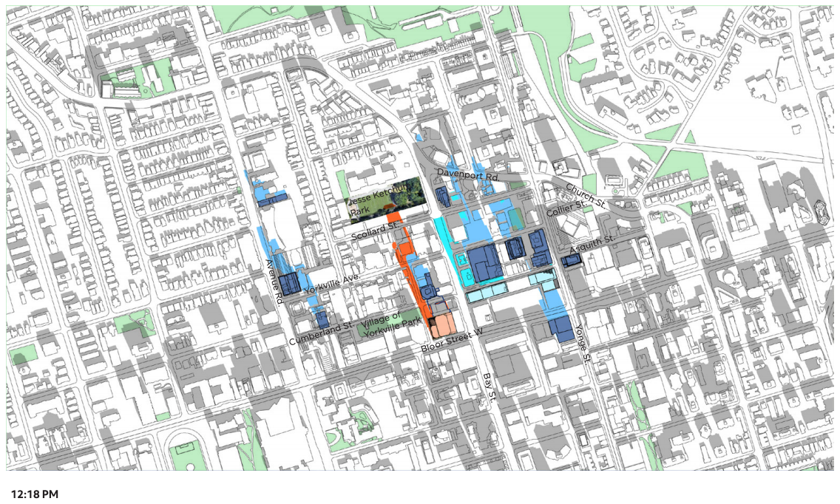Click the Church St. label
840x504 pixels.
point(586,194)
